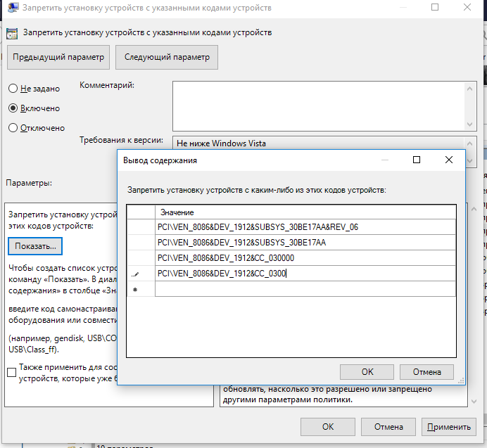Select the "Не задано" radio button
Screen dimensions: 487x448
click(13, 89)
